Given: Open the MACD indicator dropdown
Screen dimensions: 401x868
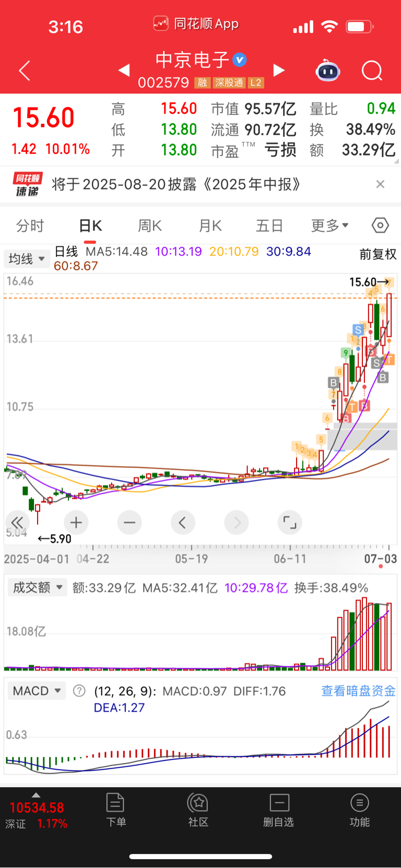Looking at the screenshot, I should [x=36, y=691].
